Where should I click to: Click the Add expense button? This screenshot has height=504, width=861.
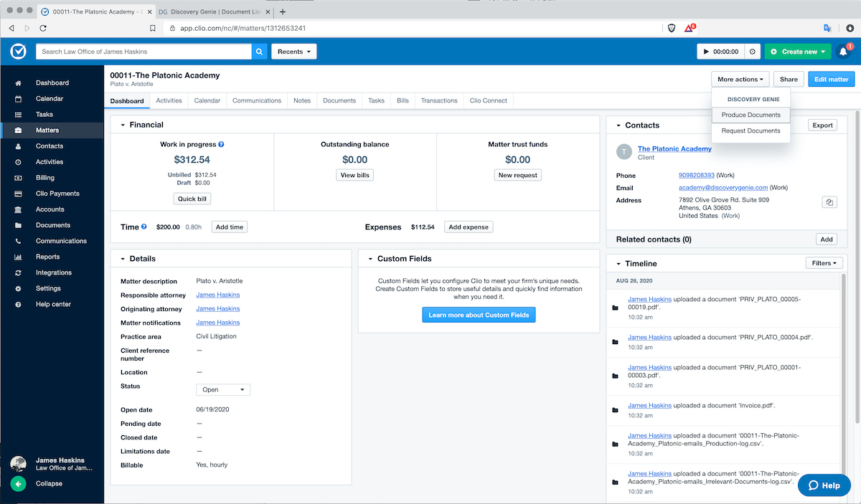tap(469, 227)
